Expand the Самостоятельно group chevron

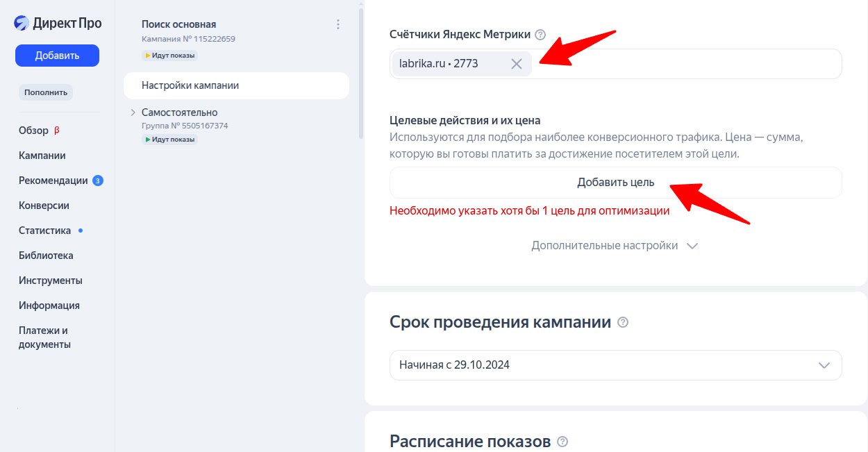[133, 112]
